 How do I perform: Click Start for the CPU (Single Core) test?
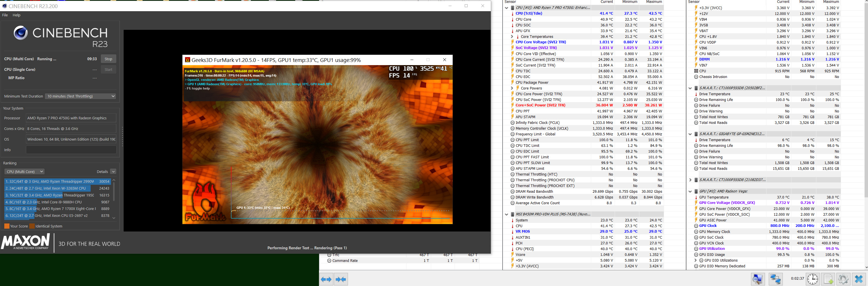point(108,70)
